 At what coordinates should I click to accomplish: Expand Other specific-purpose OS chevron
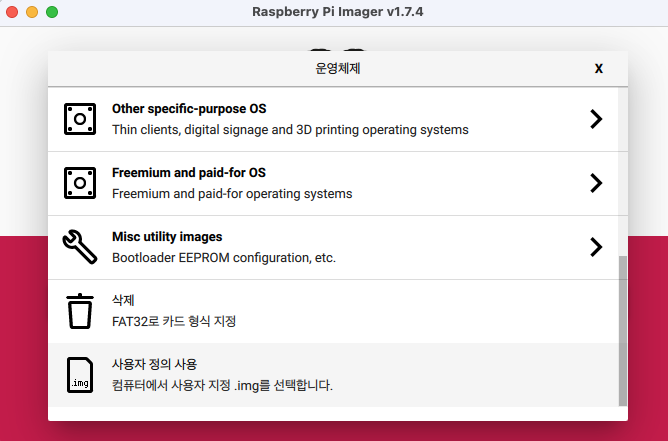(x=596, y=119)
